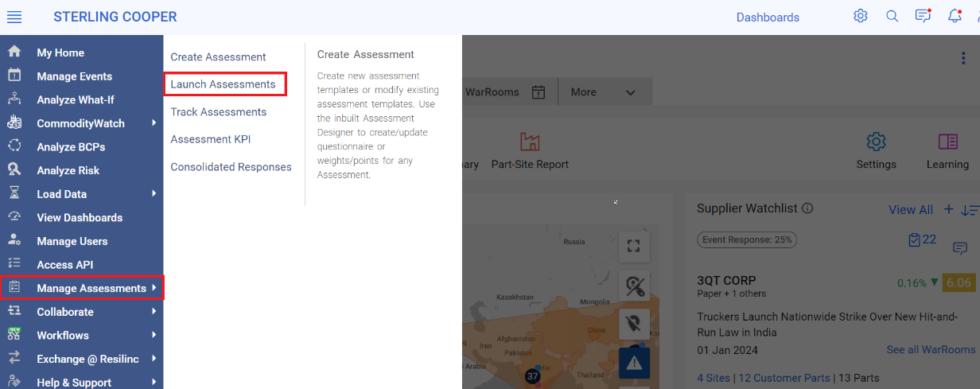Expand the Workflows submenu arrow
Image resolution: width=980 pixels, height=389 pixels.
[154, 335]
